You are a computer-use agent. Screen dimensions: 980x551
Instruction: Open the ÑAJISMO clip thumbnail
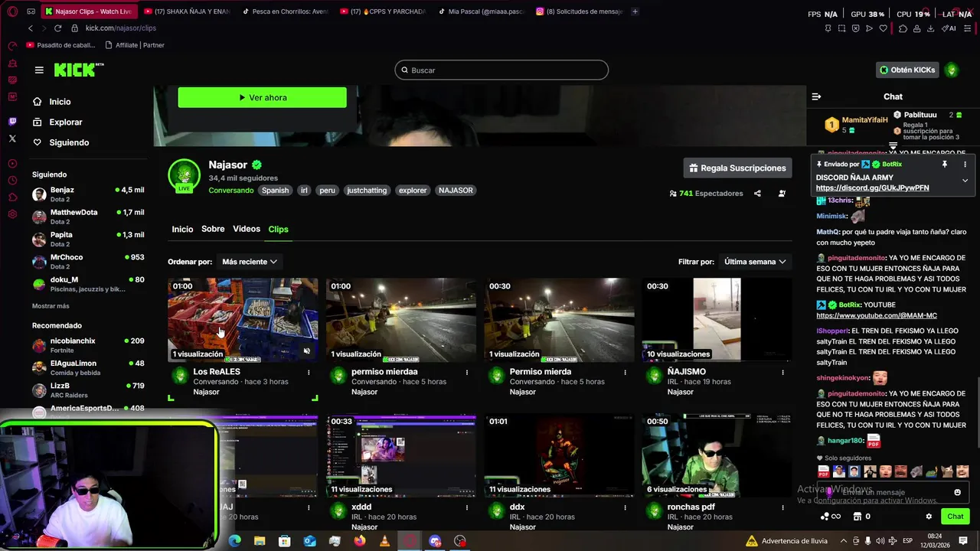pyautogui.click(x=717, y=319)
